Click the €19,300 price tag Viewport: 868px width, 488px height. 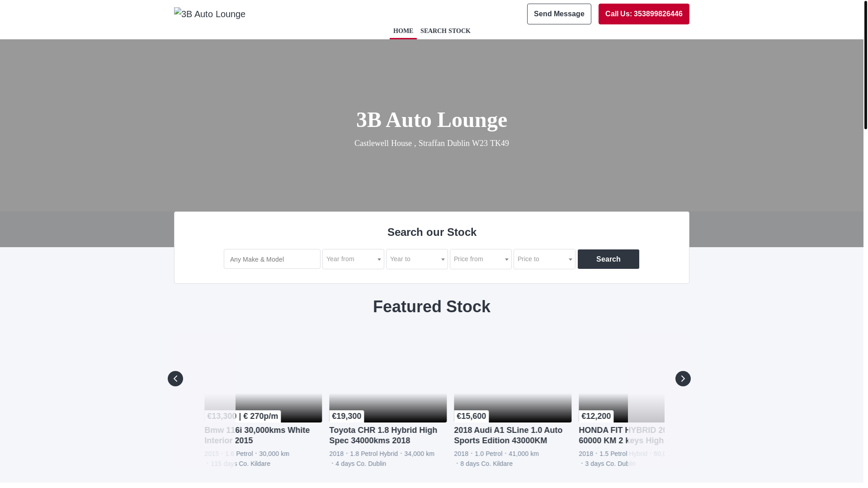point(347,416)
